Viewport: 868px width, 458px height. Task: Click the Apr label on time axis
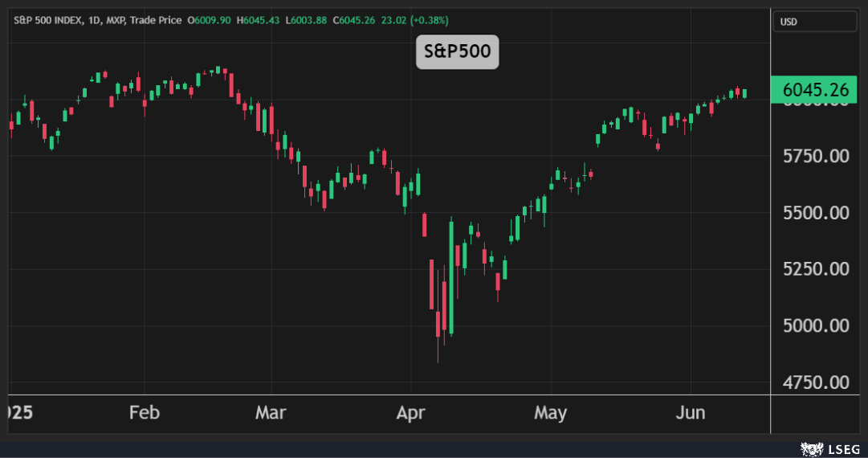(x=410, y=413)
